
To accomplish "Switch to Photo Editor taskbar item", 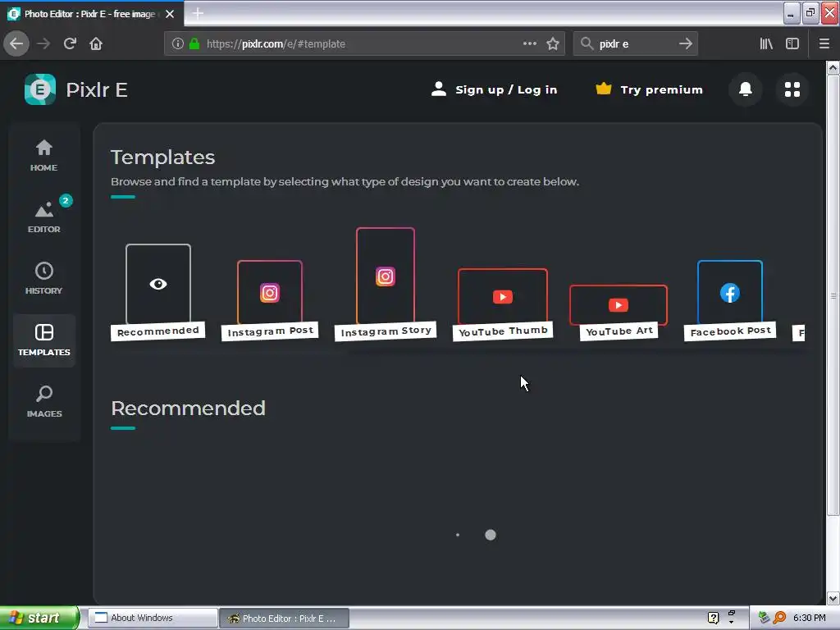I will pos(284,618).
